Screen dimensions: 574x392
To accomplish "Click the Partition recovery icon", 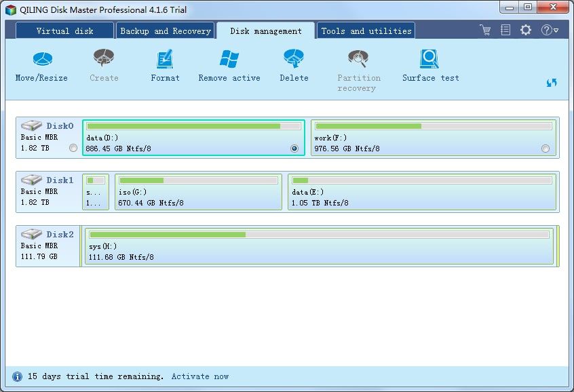I will pos(358,58).
